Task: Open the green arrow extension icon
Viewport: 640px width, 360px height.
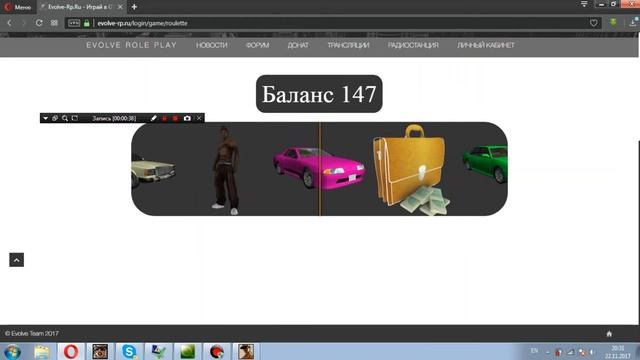Action: (x=613, y=22)
